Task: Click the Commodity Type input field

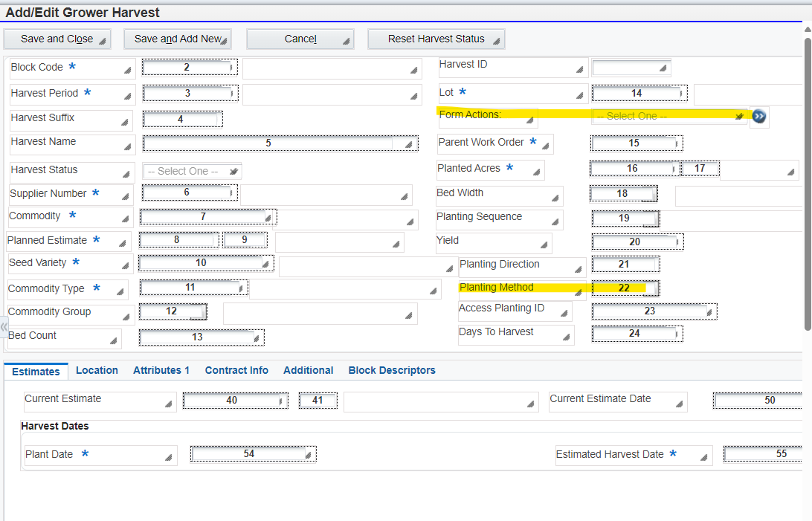Action: click(193, 287)
